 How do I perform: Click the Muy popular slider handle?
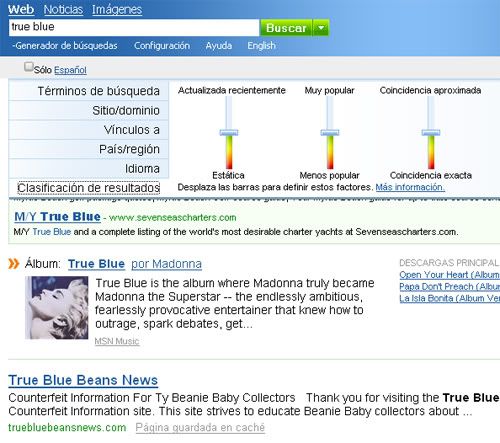pos(330,133)
